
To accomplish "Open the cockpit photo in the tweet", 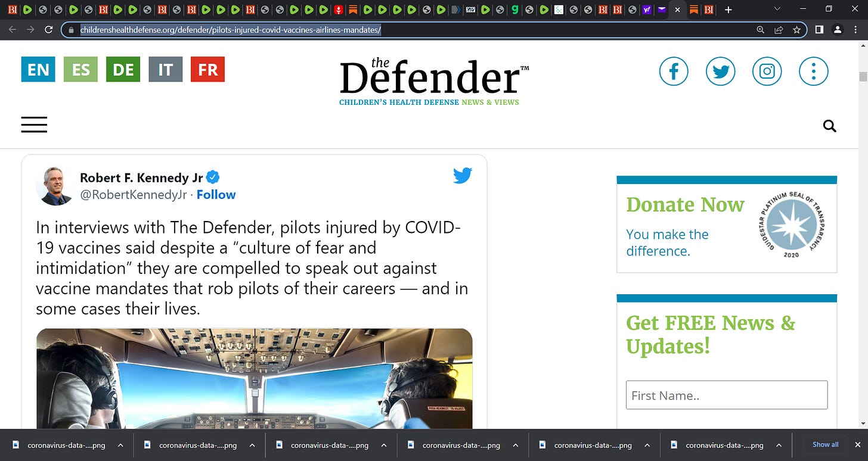I will [x=254, y=379].
